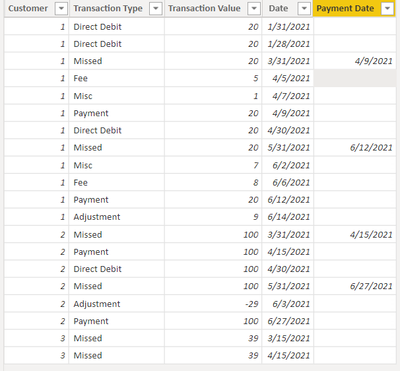Select the Payment Date column header
400x371 pixels.
345,9
